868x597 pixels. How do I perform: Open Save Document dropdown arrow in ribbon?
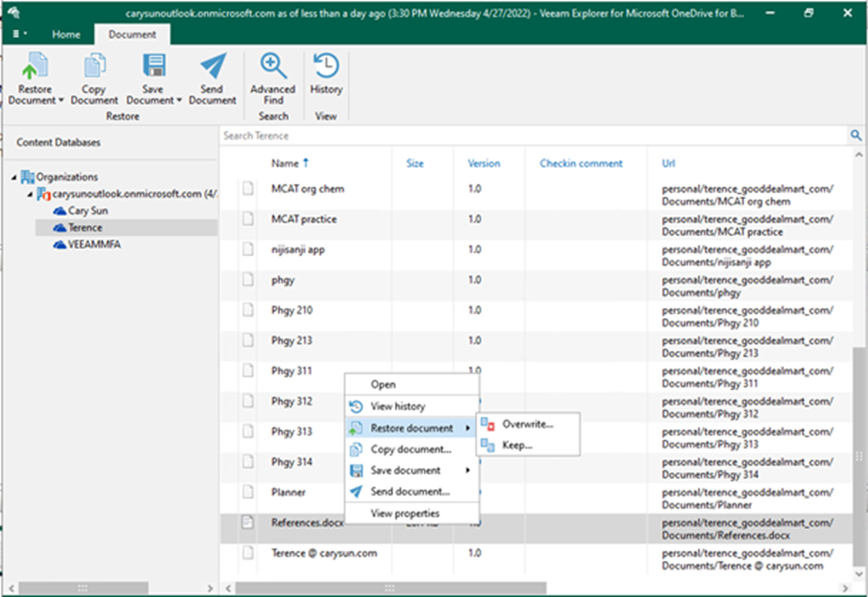(x=179, y=100)
